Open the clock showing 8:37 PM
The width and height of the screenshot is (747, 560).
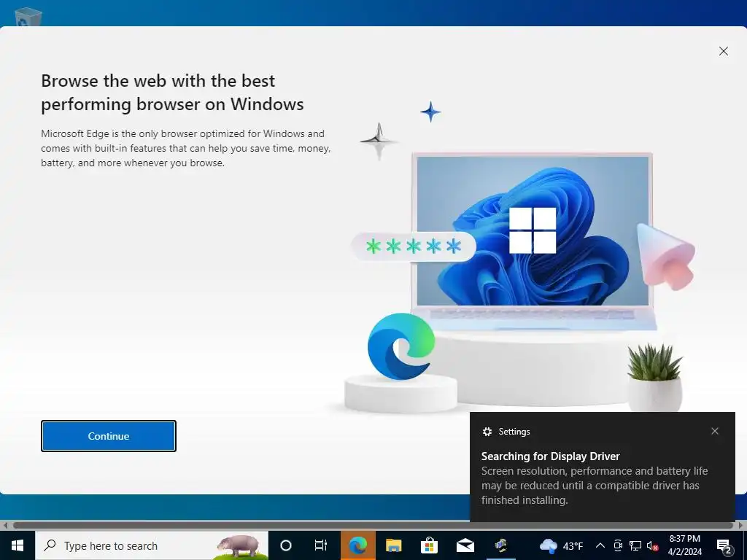tap(684, 545)
